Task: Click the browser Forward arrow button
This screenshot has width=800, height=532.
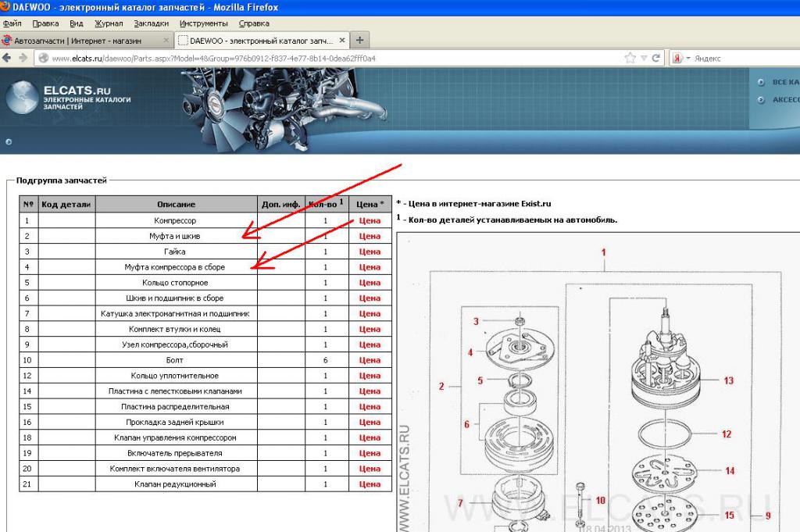Action: pos(23,58)
